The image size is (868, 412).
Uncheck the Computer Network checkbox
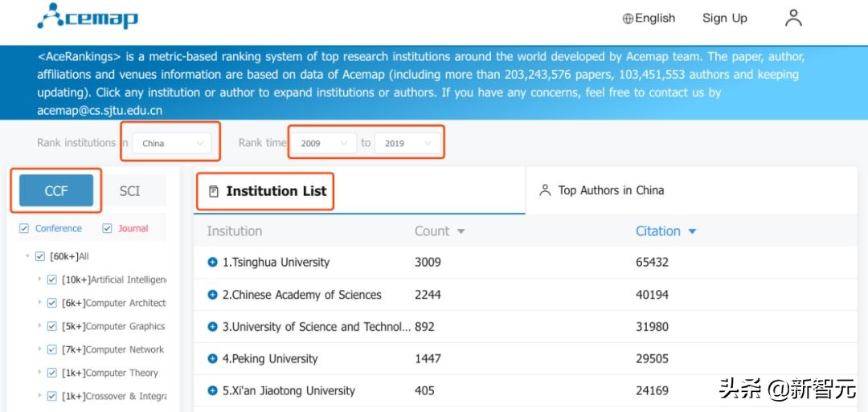52,349
